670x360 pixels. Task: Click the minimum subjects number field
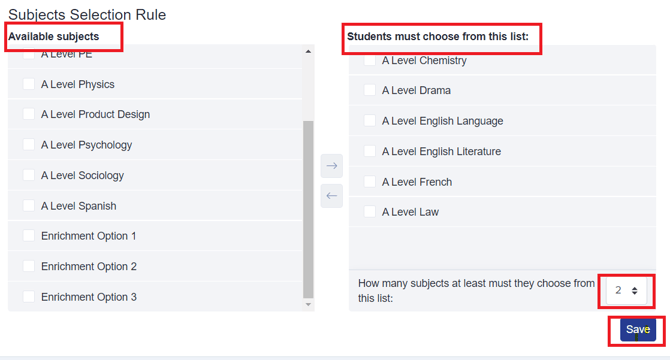[626, 291]
